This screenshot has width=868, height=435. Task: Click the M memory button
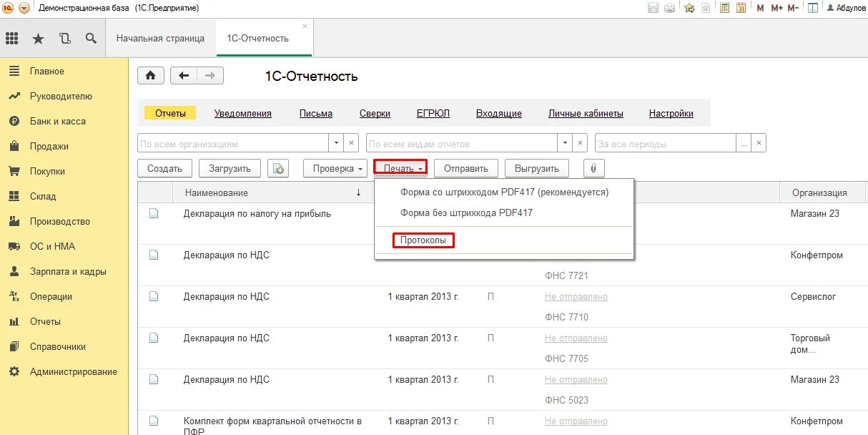click(x=760, y=8)
